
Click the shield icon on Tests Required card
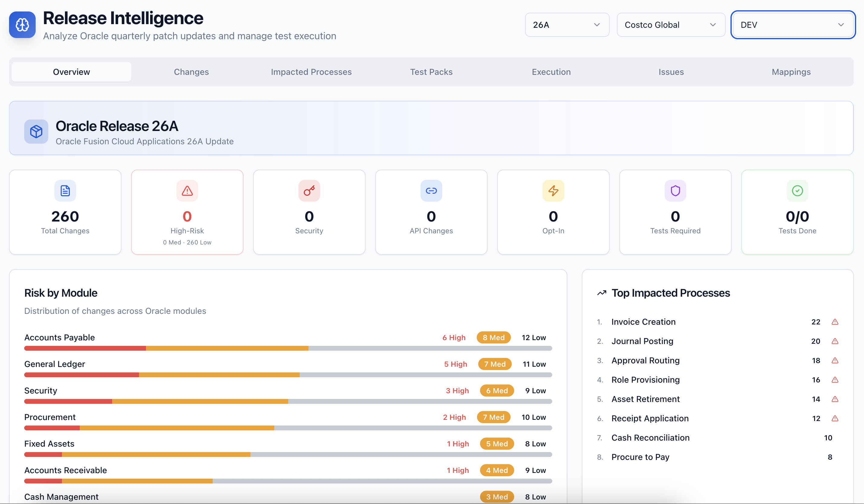point(675,191)
